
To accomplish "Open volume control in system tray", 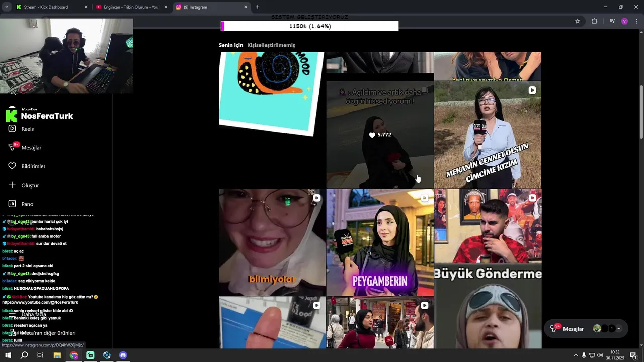I will 600,355.
